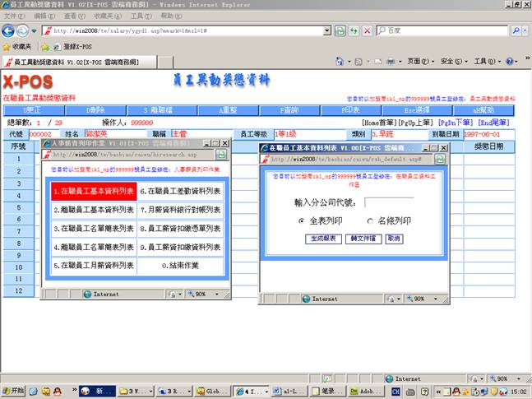Open the 查看(V) menu

coord(75,16)
